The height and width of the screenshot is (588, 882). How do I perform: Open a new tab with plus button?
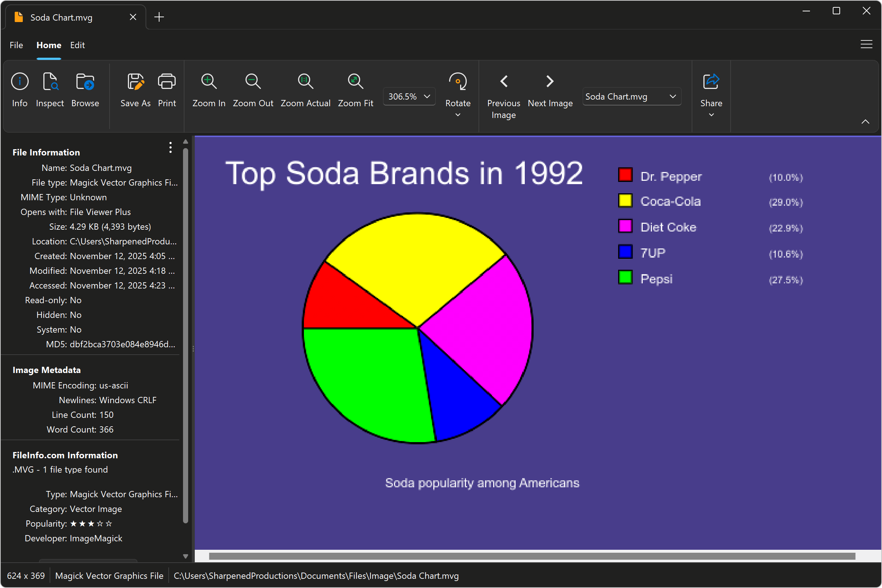pos(159,17)
